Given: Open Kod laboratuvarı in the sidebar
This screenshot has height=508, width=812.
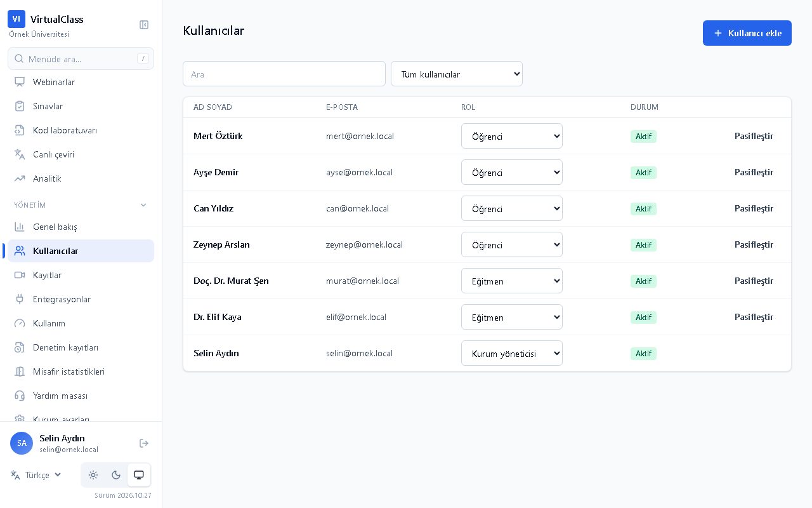Looking at the screenshot, I should click(x=81, y=130).
